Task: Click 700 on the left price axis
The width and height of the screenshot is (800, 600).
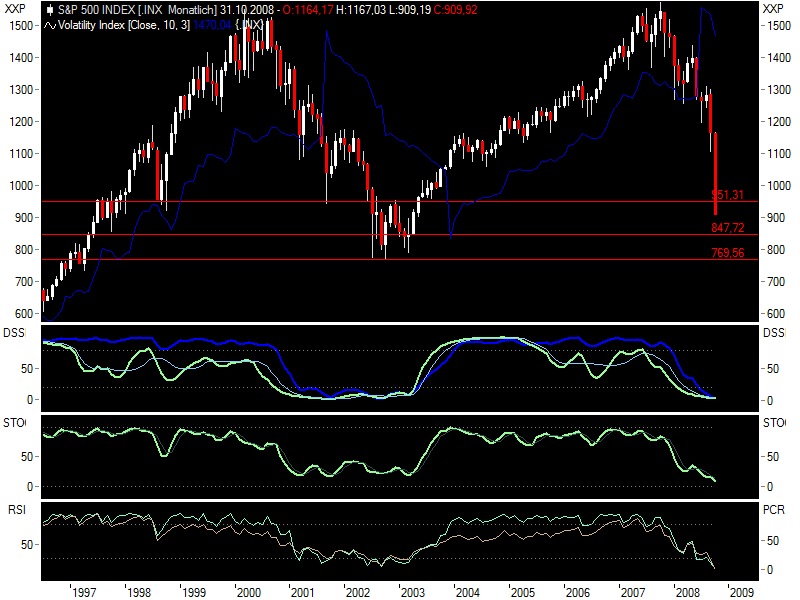Action: click(24, 282)
